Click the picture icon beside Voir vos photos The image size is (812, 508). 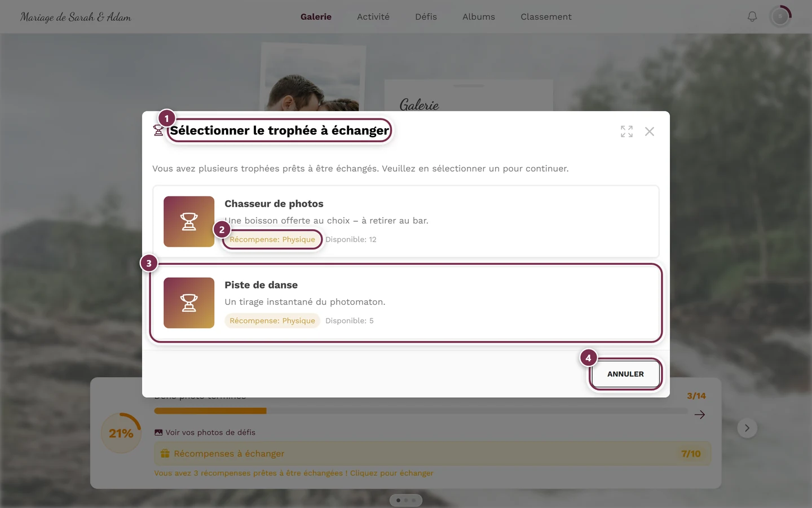coord(158,432)
